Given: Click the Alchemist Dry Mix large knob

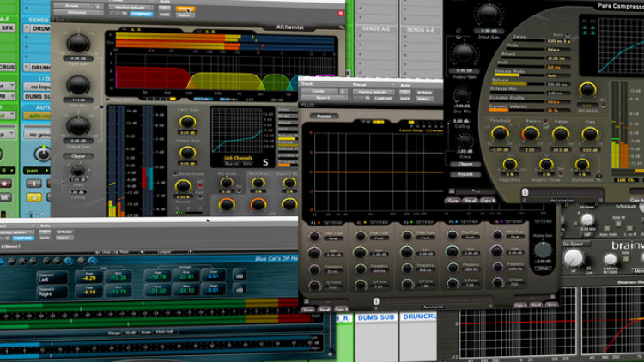Looking at the screenshot, I should click(x=78, y=85).
